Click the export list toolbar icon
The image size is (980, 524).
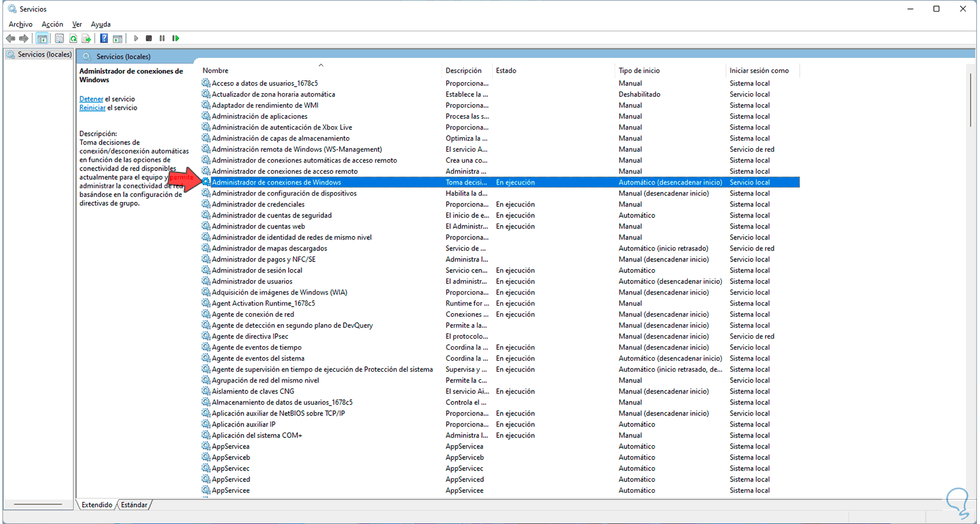coord(86,38)
